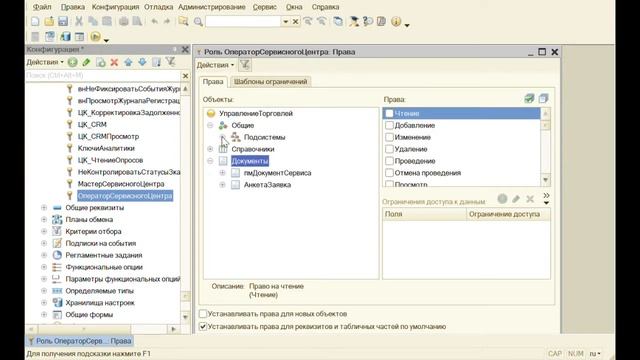Open Действия menu in Configuration panel
Screen dimensions: 640x360
point(45,62)
